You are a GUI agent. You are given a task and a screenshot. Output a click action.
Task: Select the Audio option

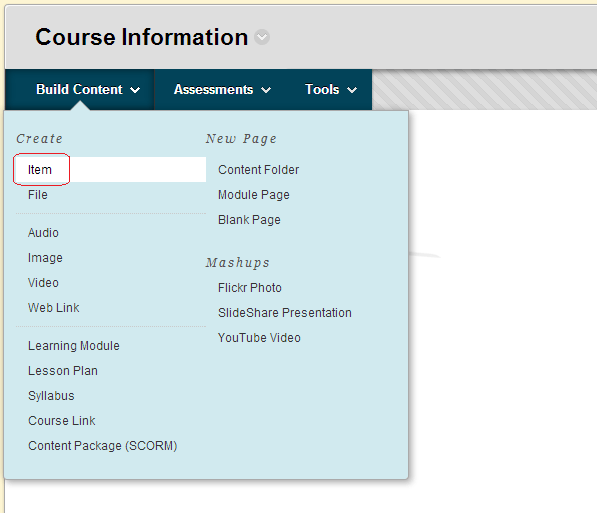[43, 233]
